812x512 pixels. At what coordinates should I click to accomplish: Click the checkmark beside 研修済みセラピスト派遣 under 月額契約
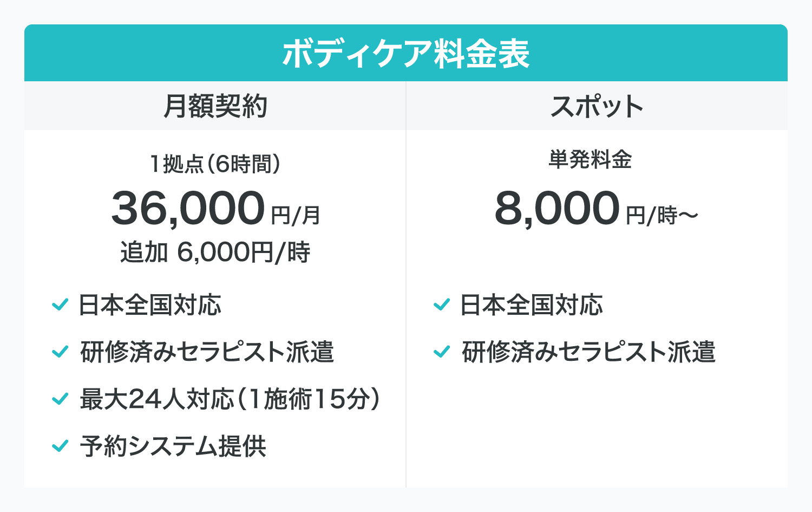(60, 352)
